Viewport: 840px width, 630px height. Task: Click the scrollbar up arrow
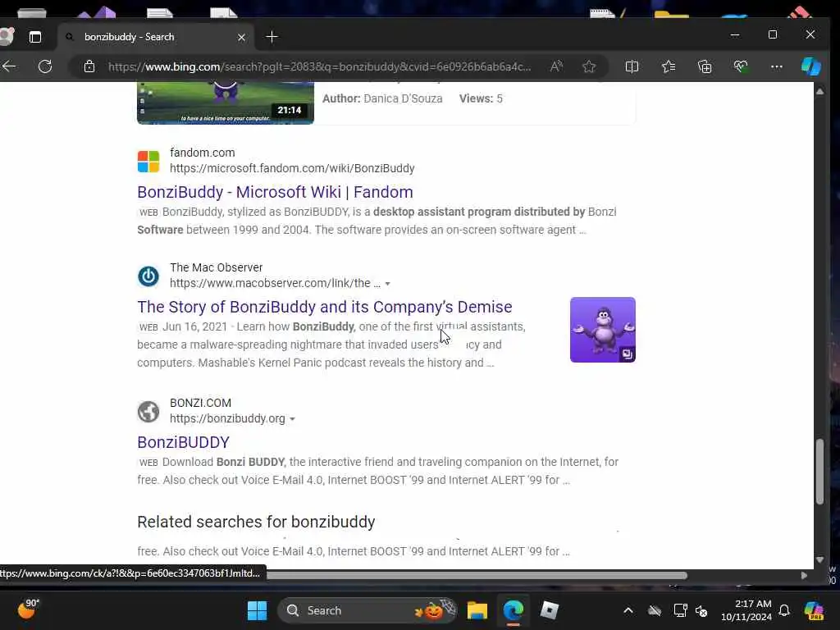point(819,92)
